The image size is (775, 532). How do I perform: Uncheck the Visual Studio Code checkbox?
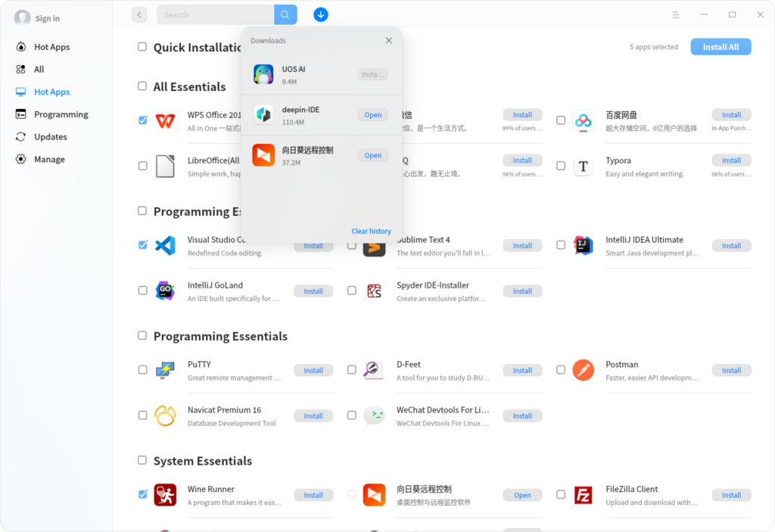[142, 245]
